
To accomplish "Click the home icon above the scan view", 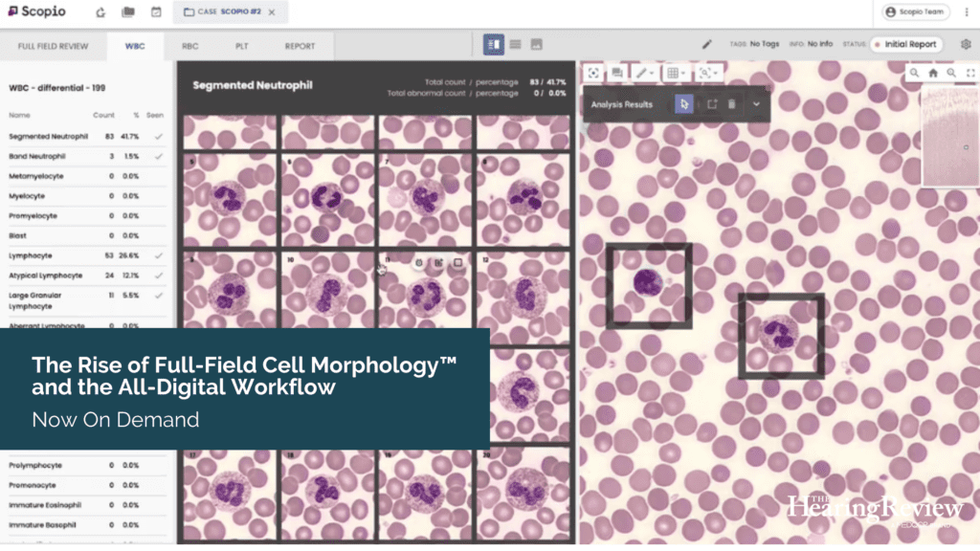I will tap(933, 73).
